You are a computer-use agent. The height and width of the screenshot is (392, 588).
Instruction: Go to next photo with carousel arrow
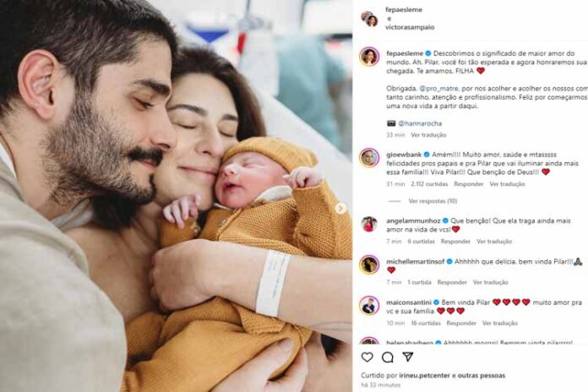(340, 208)
